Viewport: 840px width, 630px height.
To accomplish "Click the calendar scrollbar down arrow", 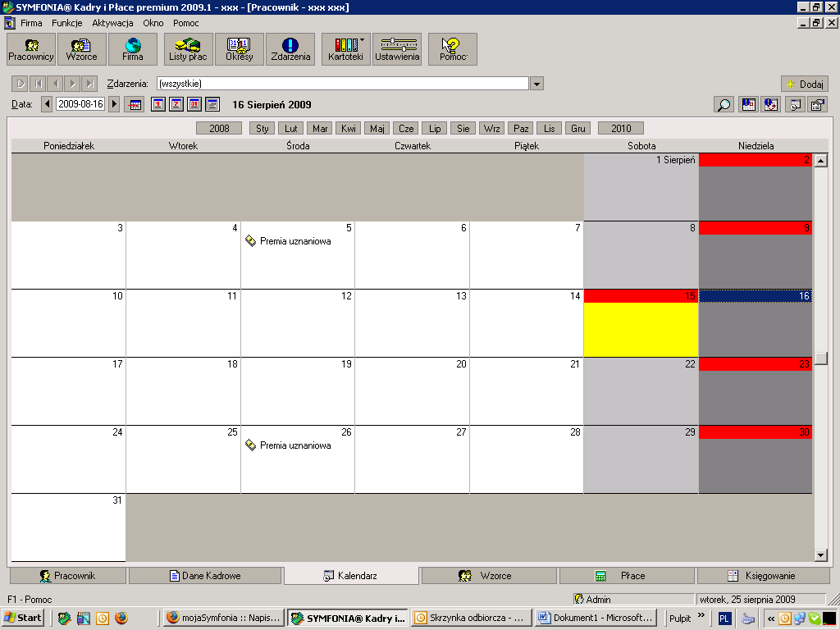I will 820,555.
